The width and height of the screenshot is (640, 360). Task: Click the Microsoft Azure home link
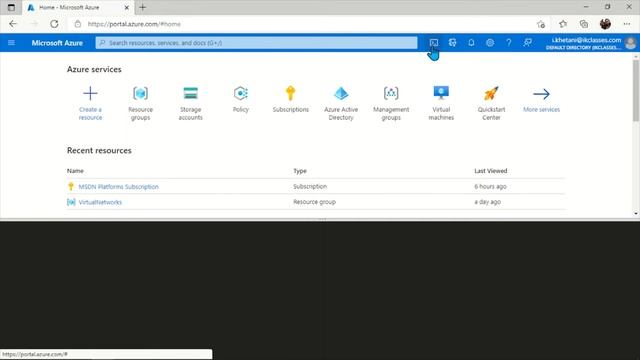(57, 43)
